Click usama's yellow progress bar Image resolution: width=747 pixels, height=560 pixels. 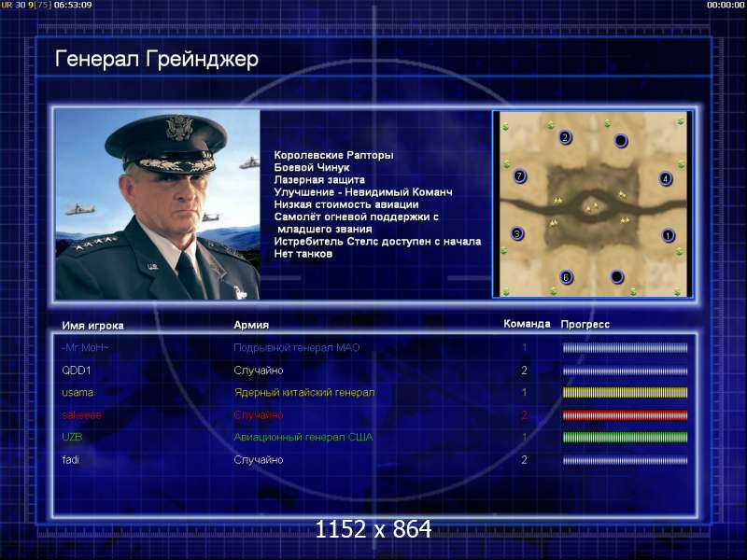[x=625, y=392]
